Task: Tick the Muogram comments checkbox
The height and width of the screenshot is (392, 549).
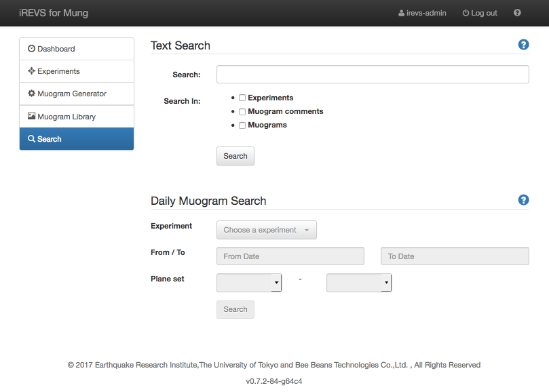Action: [x=242, y=112]
